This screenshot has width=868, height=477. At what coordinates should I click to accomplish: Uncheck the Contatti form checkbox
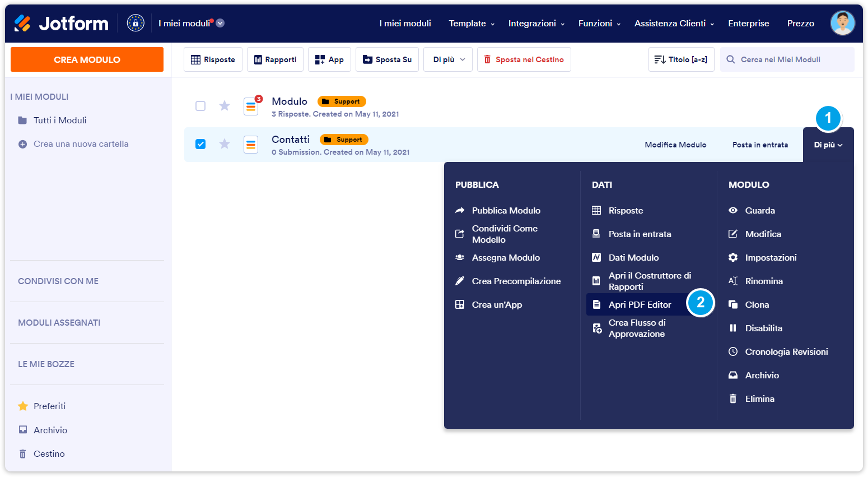(200, 144)
